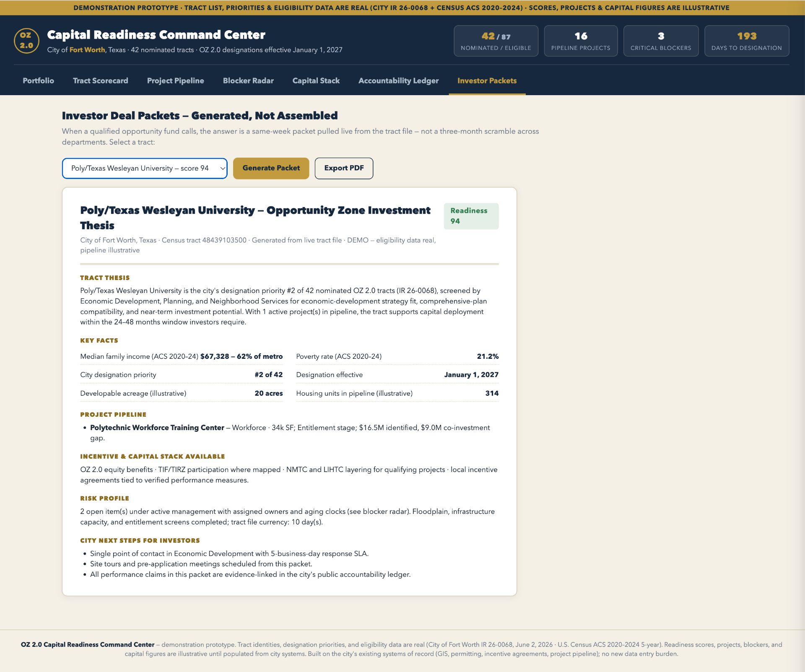Screen dimensions: 805x672
Task: Click the $67,328 – 62% of metro value
Action: point(241,356)
